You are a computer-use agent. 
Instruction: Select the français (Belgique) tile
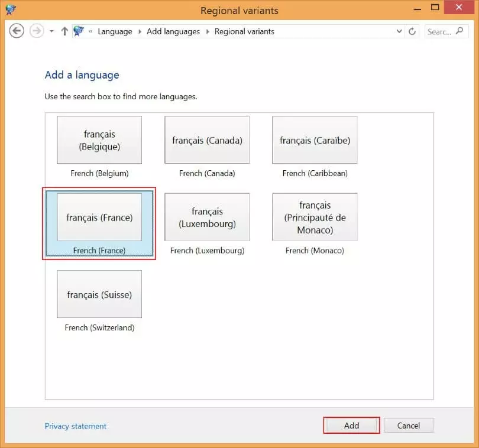click(x=99, y=140)
